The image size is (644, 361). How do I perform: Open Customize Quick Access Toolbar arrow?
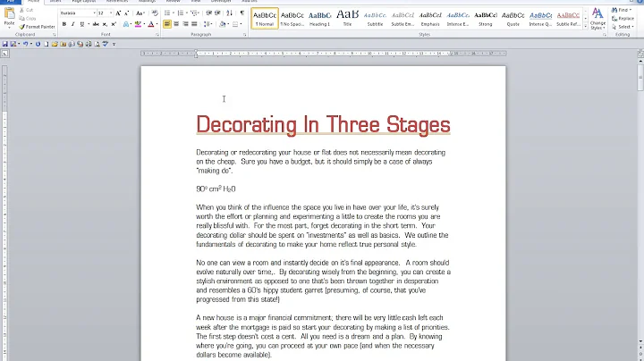tap(114, 45)
